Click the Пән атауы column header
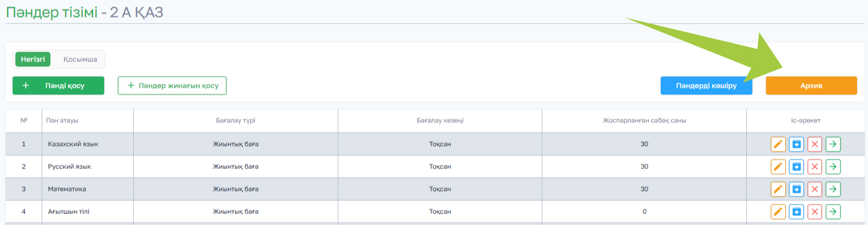Image resolution: width=868 pixels, height=225 pixels. [63, 121]
